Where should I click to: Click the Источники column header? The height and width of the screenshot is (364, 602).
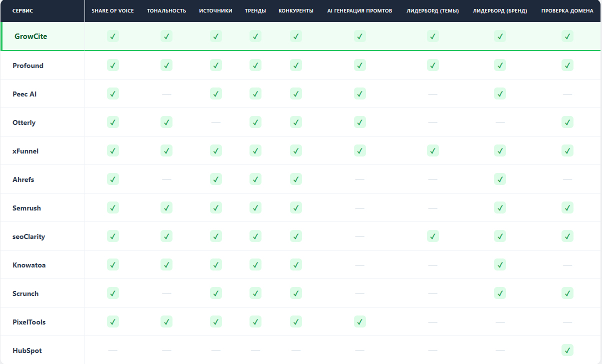tap(215, 11)
